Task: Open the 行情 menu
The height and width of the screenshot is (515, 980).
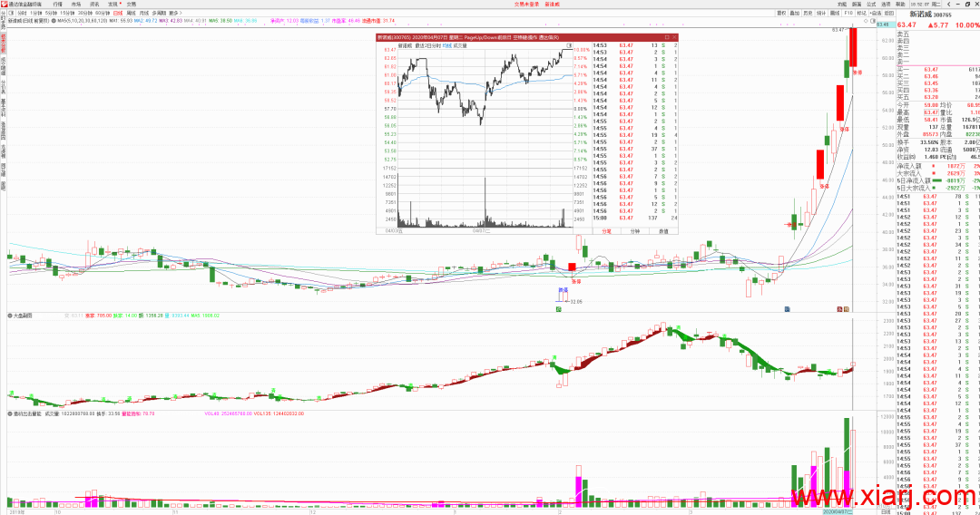Action: click(57, 4)
